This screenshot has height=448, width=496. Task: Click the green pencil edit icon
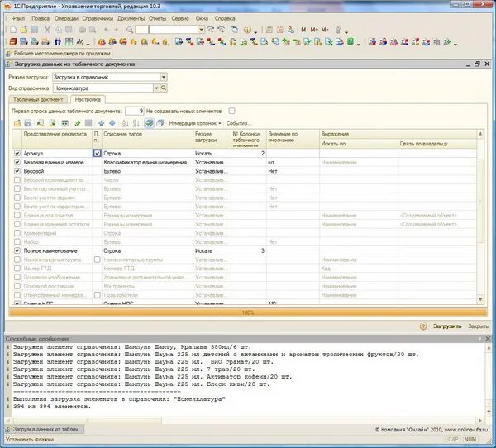tap(78, 123)
